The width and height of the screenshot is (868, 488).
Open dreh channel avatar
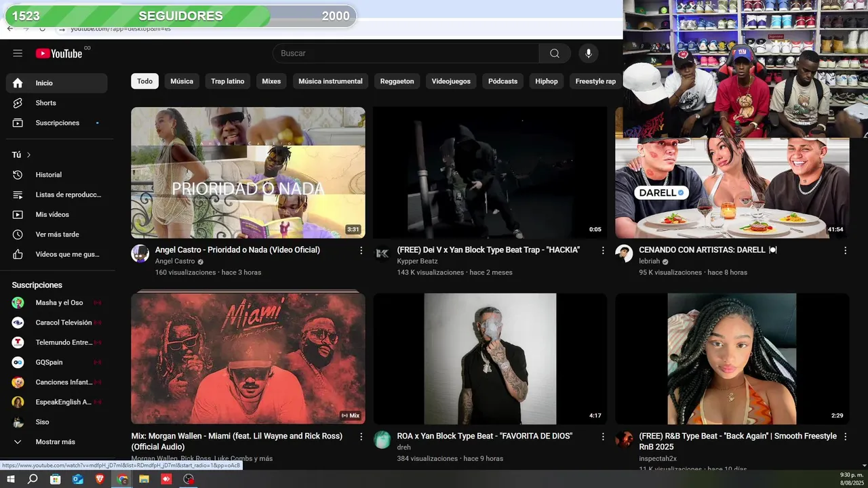point(382,440)
